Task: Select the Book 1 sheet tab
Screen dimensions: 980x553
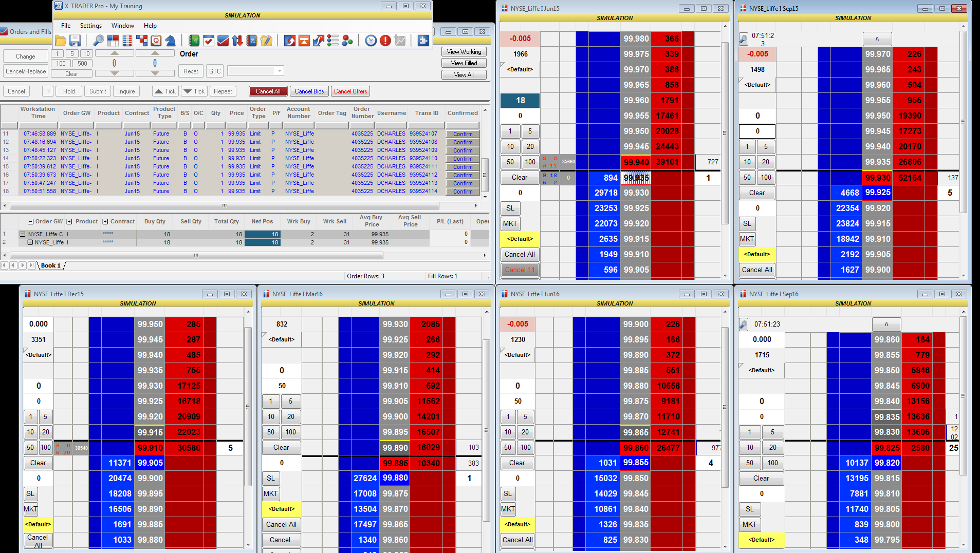Action: 51,265
